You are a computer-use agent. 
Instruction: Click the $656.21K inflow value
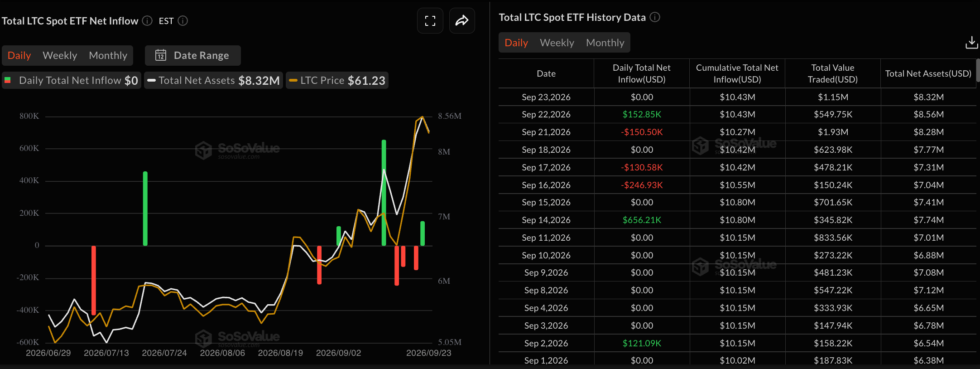[x=642, y=220]
